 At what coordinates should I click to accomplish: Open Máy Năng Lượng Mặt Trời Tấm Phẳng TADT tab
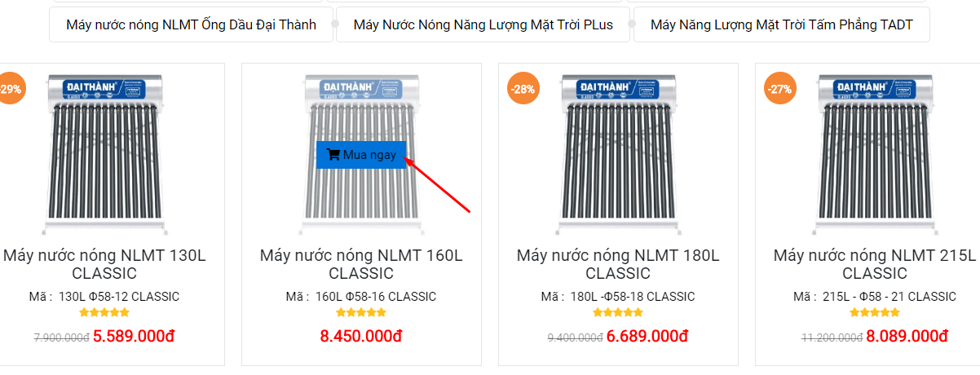coord(781,24)
